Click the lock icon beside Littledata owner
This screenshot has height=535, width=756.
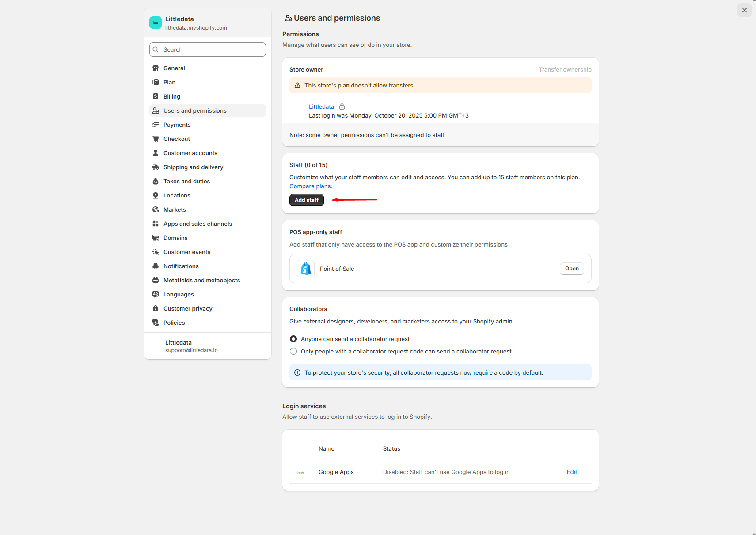point(342,106)
